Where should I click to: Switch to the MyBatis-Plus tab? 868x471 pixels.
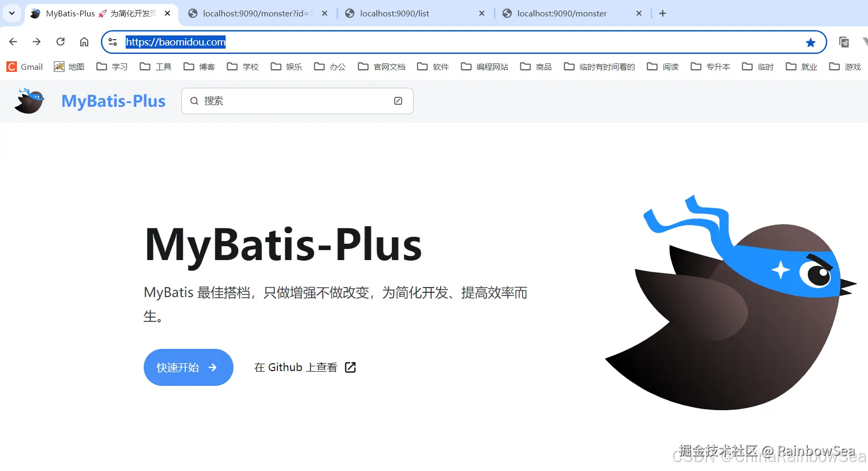click(x=100, y=14)
